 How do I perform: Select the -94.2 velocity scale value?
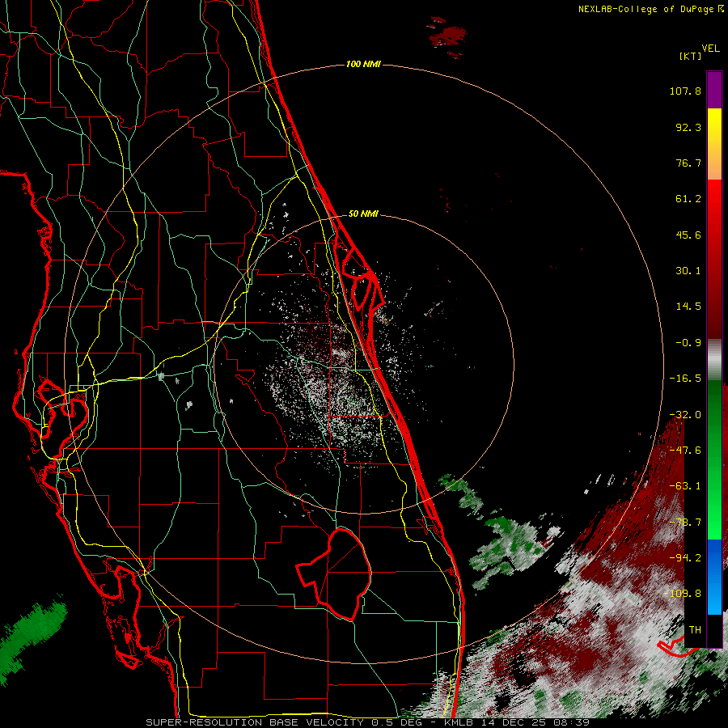[685, 558]
